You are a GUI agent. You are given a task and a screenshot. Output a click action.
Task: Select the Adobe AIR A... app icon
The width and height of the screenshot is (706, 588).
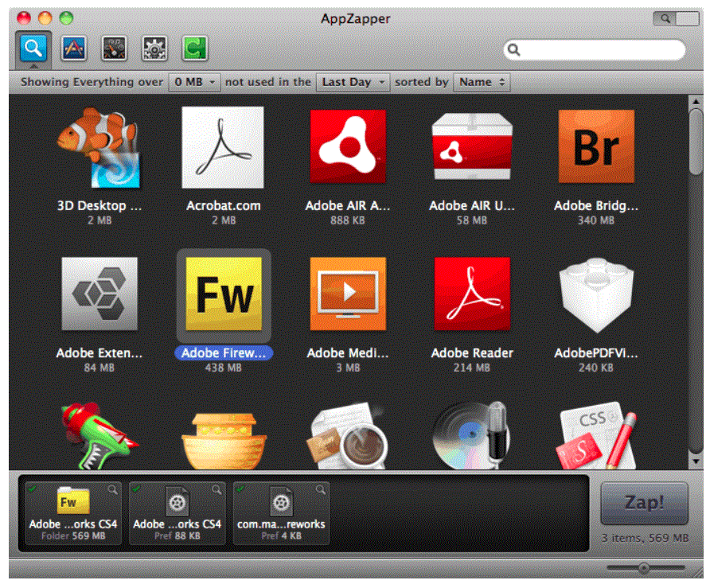348,146
